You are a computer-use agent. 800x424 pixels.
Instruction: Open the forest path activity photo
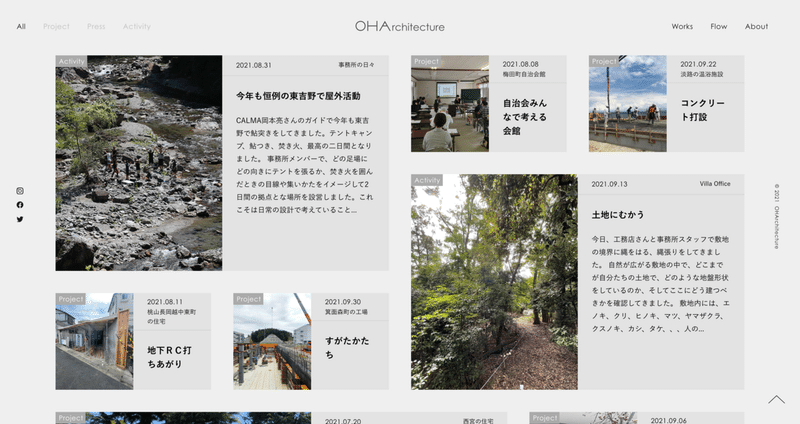(494, 282)
